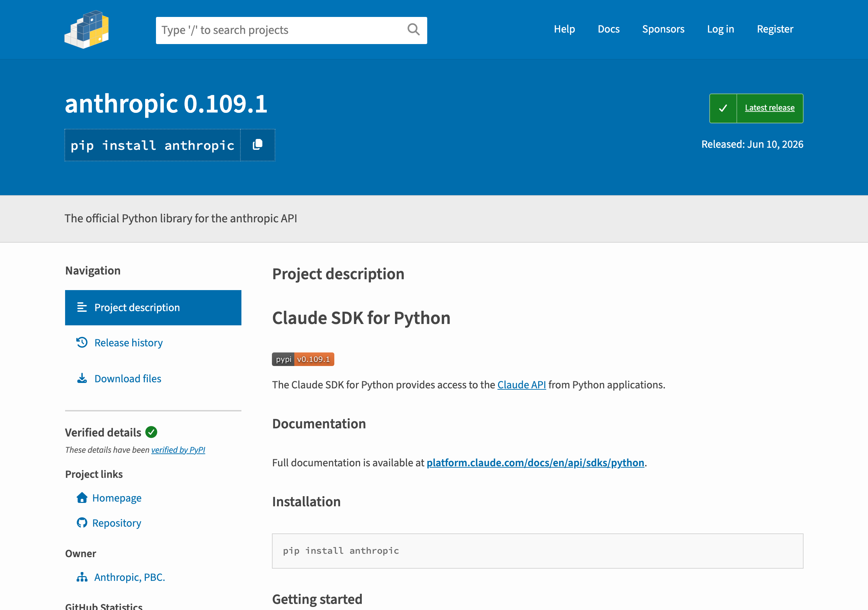Open the Release history tab

click(128, 342)
